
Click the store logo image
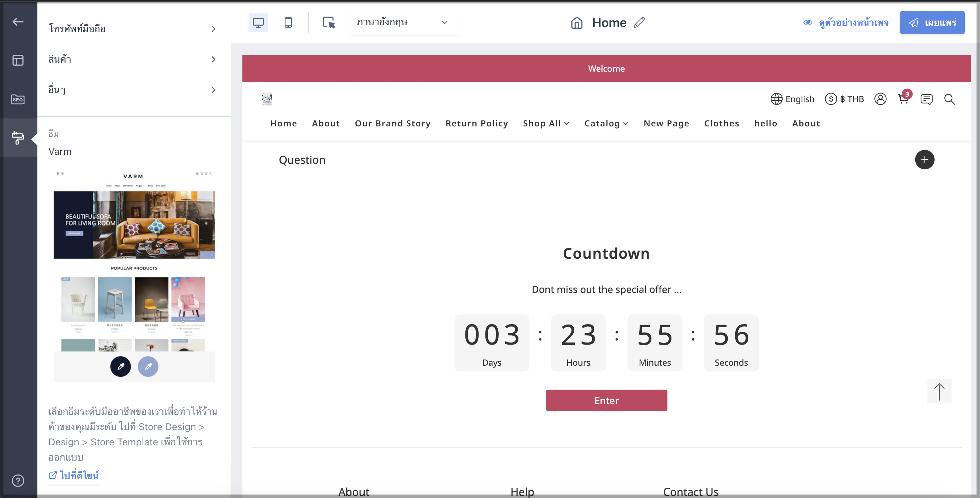coord(267,99)
